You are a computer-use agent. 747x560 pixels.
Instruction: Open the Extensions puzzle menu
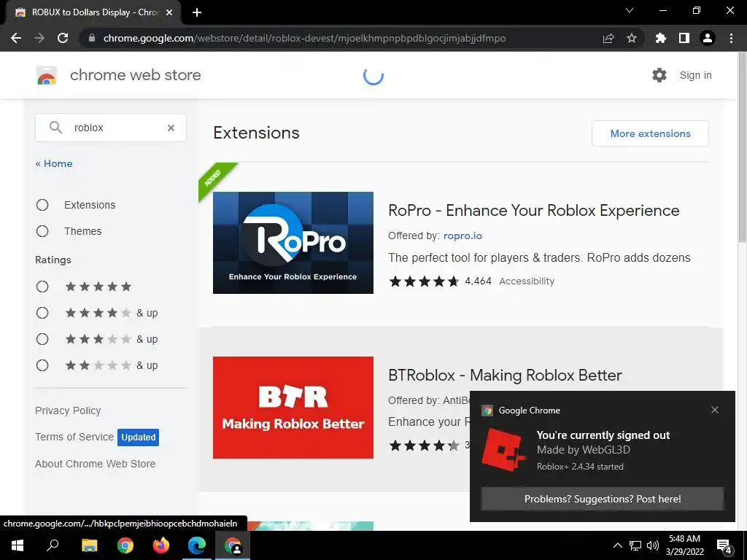point(660,38)
